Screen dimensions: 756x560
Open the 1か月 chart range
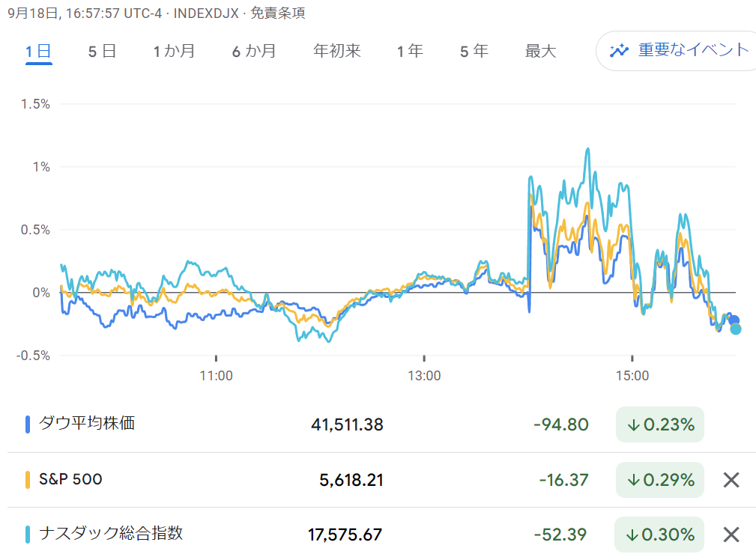[x=174, y=51]
